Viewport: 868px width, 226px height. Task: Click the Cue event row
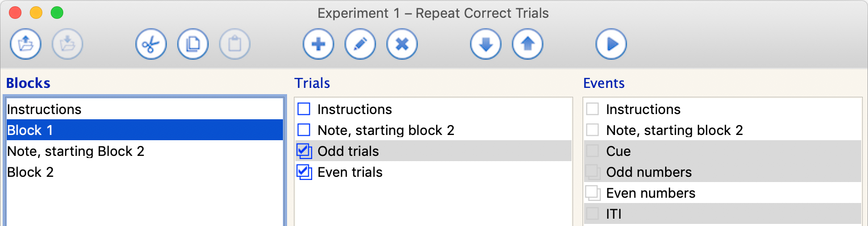pyautogui.click(x=619, y=151)
